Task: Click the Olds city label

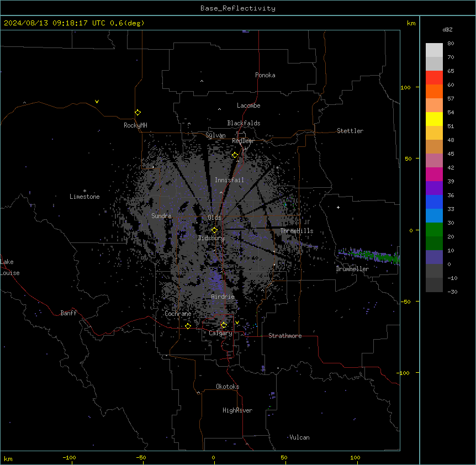Action: coord(214,218)
